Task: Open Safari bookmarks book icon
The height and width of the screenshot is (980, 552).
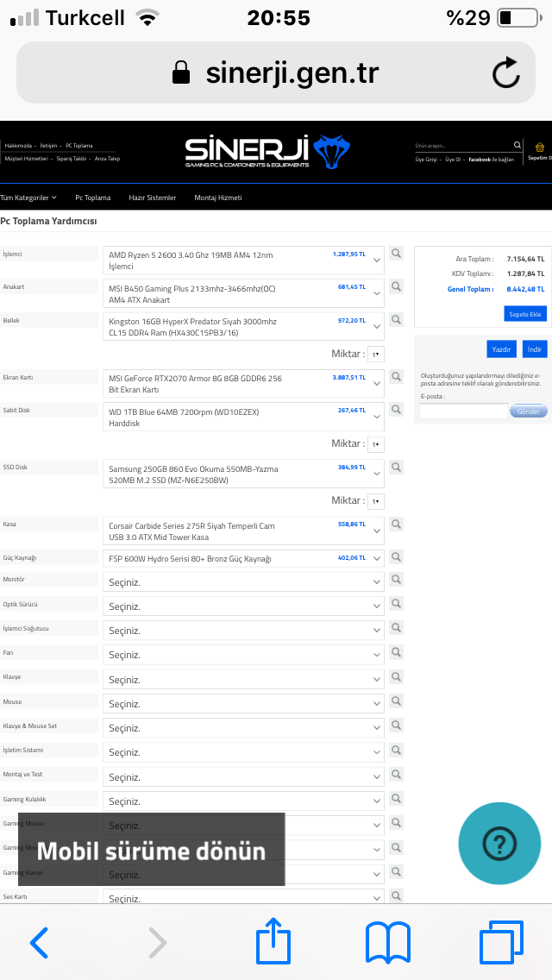Action: click(387, 943)
